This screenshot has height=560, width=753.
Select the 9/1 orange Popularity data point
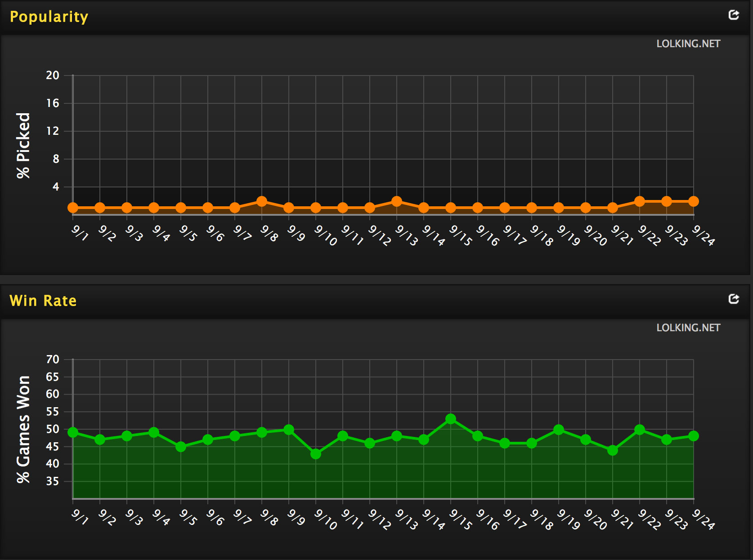coord(73,208)
